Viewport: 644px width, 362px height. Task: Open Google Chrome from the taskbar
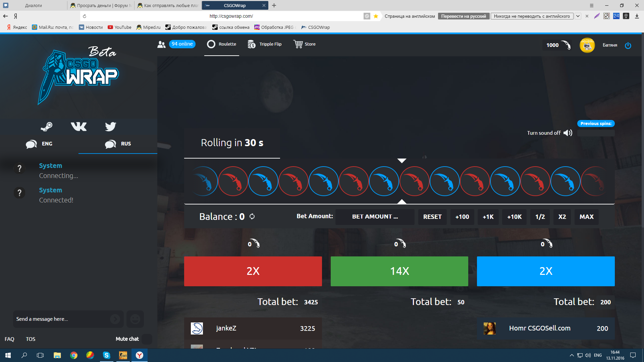click(x=74, y=355)
